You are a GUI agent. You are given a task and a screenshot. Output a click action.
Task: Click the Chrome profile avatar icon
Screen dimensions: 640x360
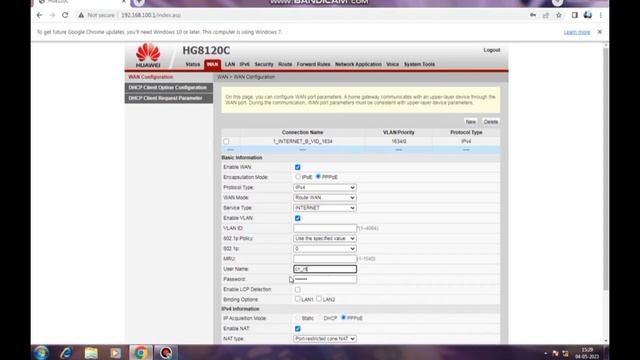[x=588, y=15]
